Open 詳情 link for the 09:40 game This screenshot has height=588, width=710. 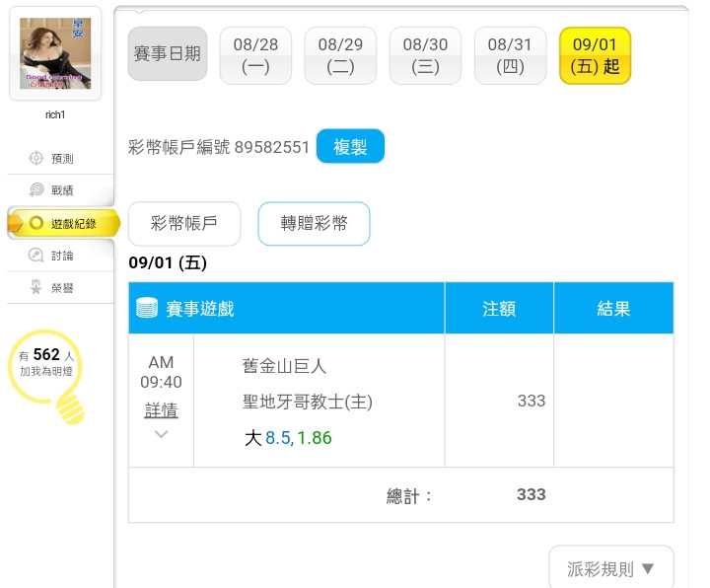[161, 410]
